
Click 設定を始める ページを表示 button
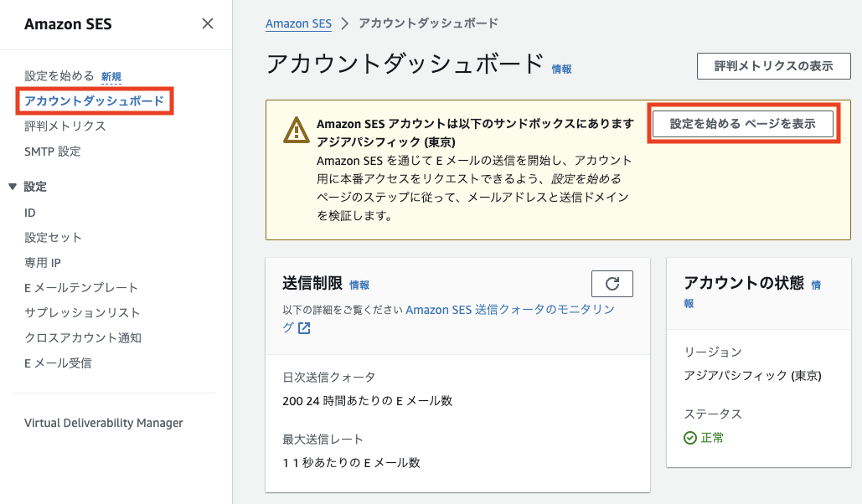[x=743, y=124]
